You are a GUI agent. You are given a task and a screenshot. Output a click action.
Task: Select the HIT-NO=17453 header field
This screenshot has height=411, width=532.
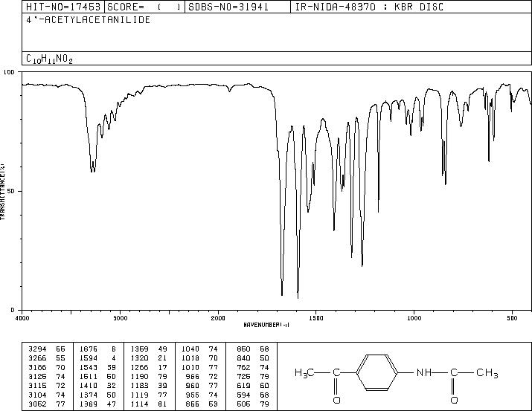tap(63, 7)
